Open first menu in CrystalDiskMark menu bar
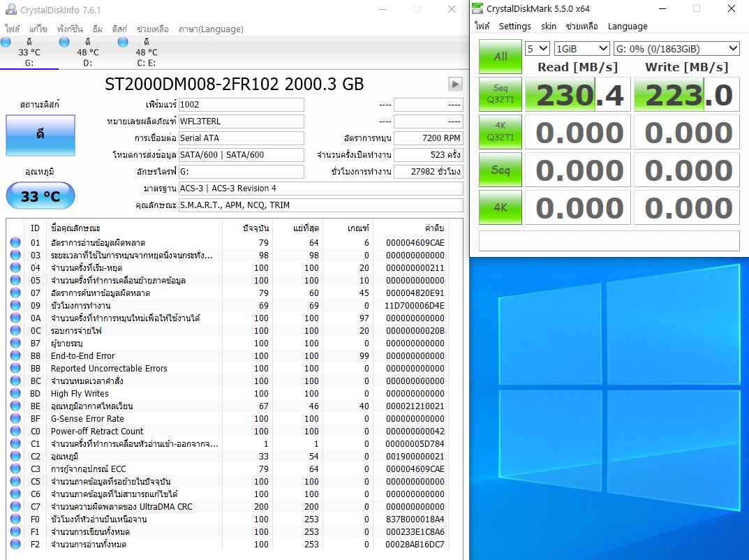The width and height of the screenshot is (749, 560). [482, 27]
